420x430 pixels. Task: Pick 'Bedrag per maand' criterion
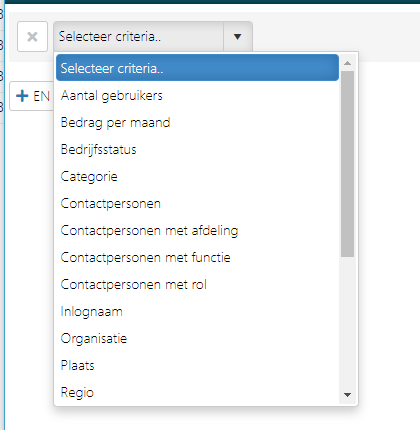[197, 123]
